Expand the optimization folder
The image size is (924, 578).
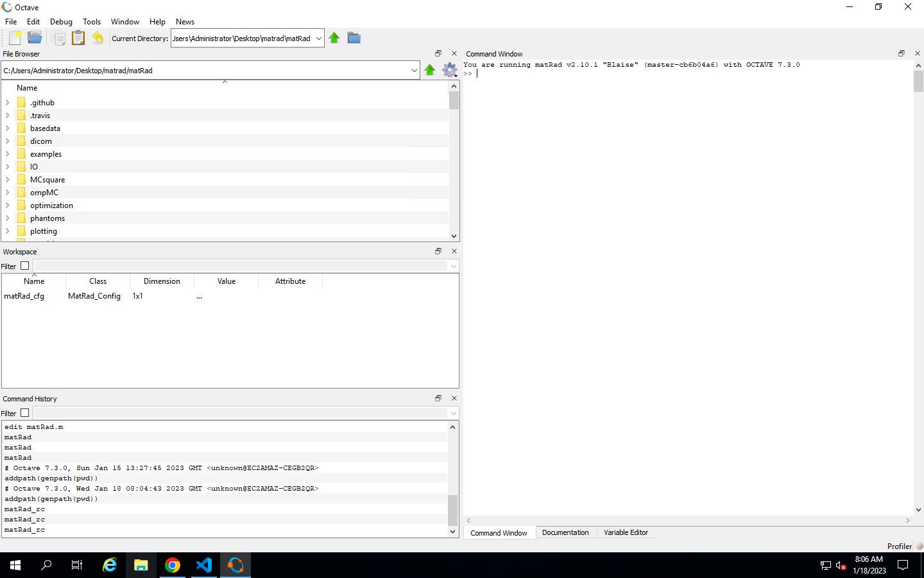[x=7, y=205]
